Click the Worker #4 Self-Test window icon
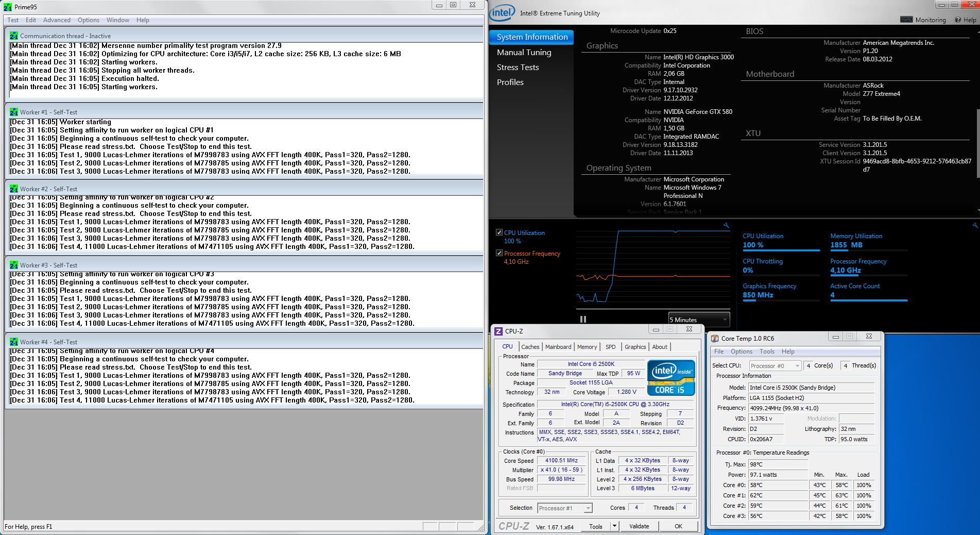The width and height of the screenshot is (980, 535). tap(14, 342)
